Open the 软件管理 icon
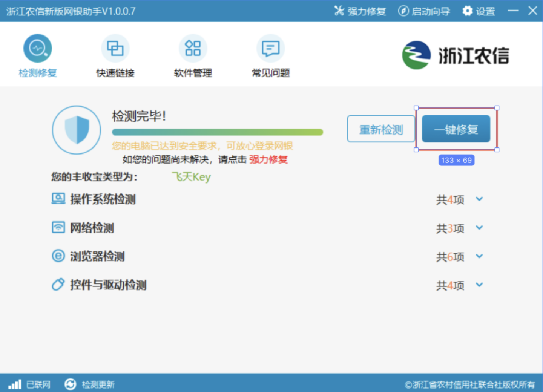The height and width of the screenshot is (392, 543). [x=193, y=48]
